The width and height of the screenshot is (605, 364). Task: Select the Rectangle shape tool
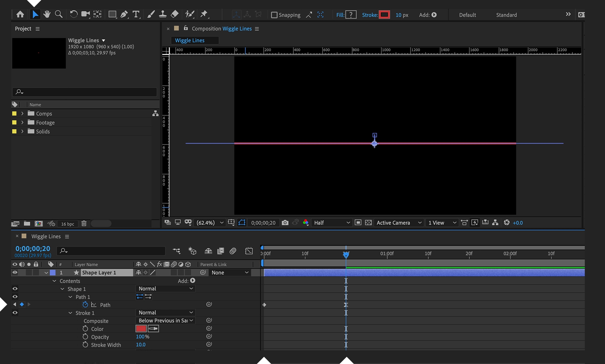click(x=112, y=14)
